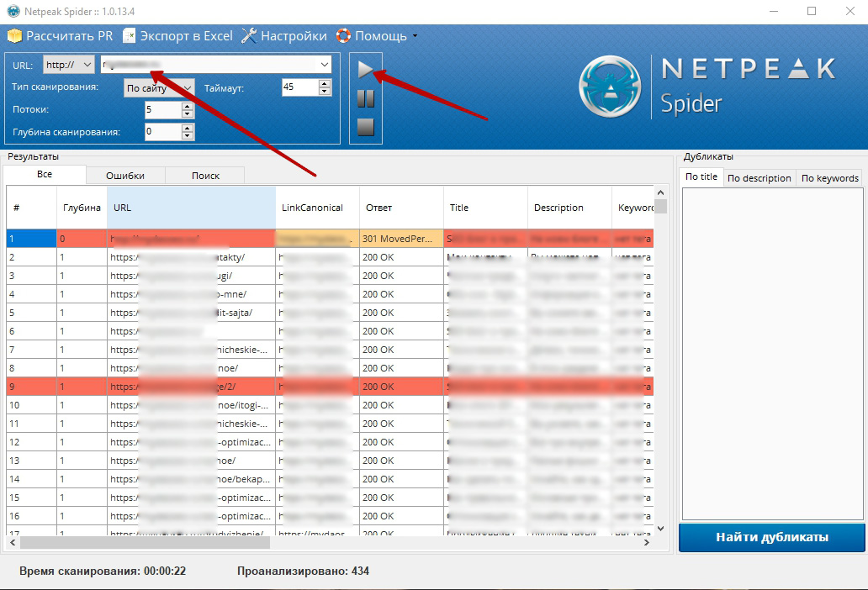Open Настройки from the toolbar
Screen dimensions: 868x590
click(284, 36)
